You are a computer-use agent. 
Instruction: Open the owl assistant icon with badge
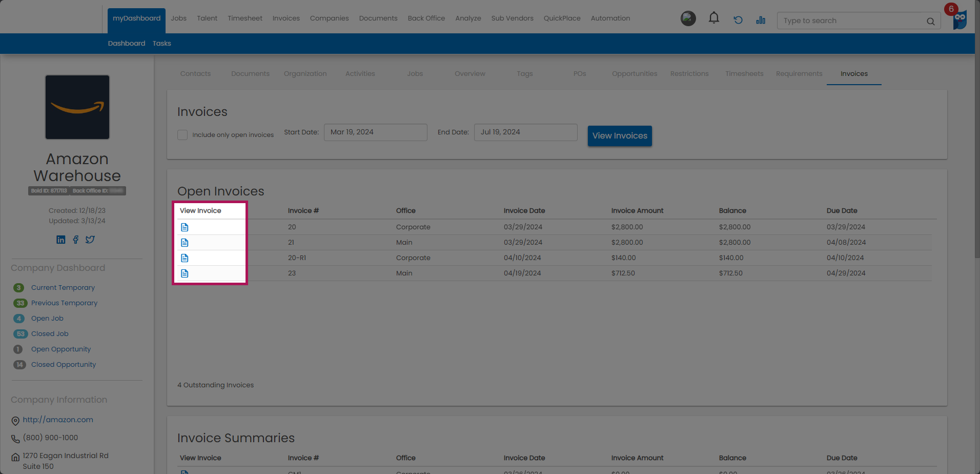pyautogui.click(x=959, y=19)
